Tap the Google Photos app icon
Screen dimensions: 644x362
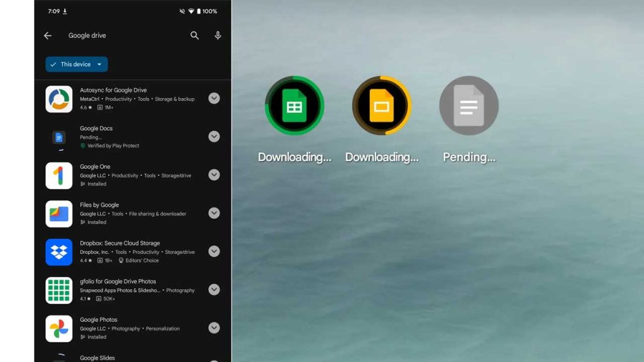click(x=58, y=329)
